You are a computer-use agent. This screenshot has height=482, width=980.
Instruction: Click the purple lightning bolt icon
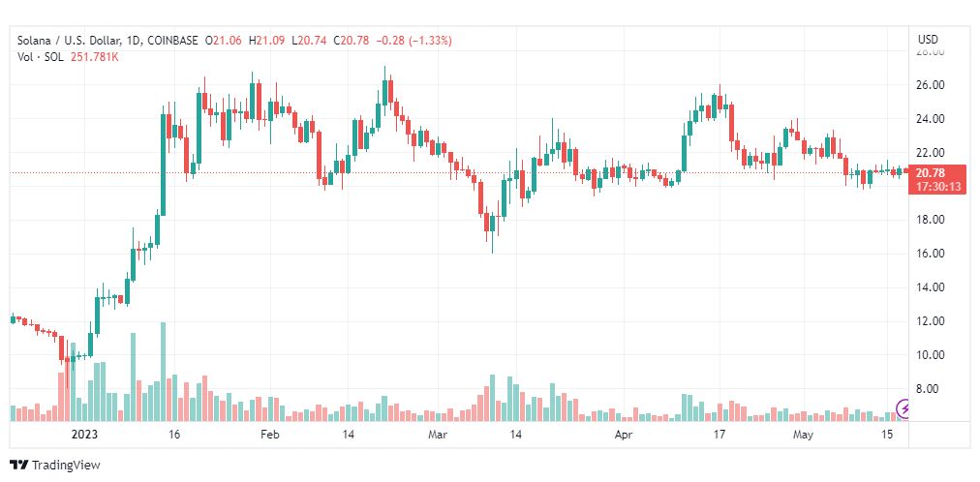(x=904, y=409)
